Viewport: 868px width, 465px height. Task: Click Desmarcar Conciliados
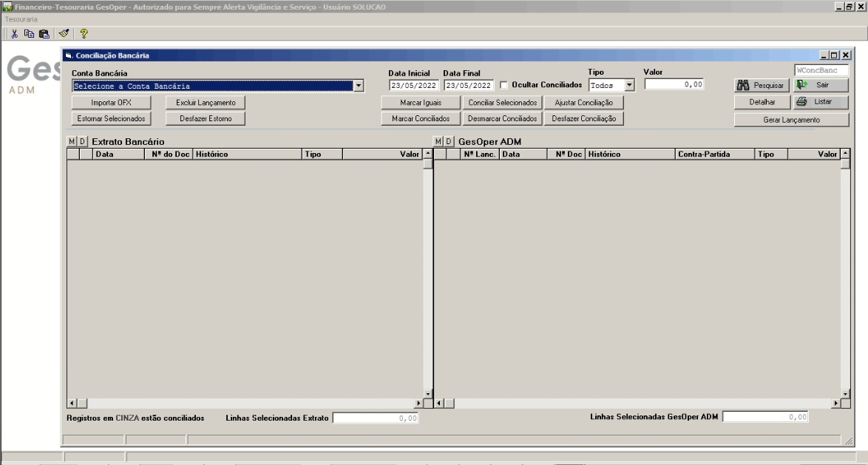pos(503,118)
